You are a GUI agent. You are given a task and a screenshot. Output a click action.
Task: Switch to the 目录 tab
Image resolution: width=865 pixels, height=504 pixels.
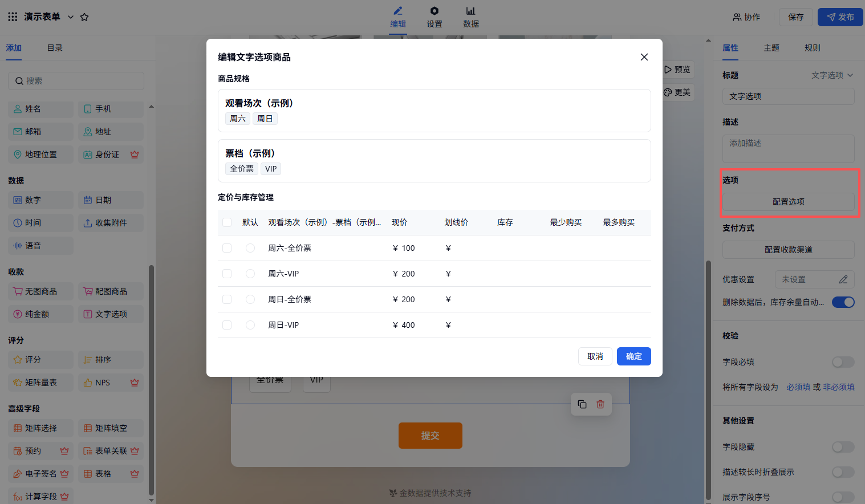click(55, 48)
